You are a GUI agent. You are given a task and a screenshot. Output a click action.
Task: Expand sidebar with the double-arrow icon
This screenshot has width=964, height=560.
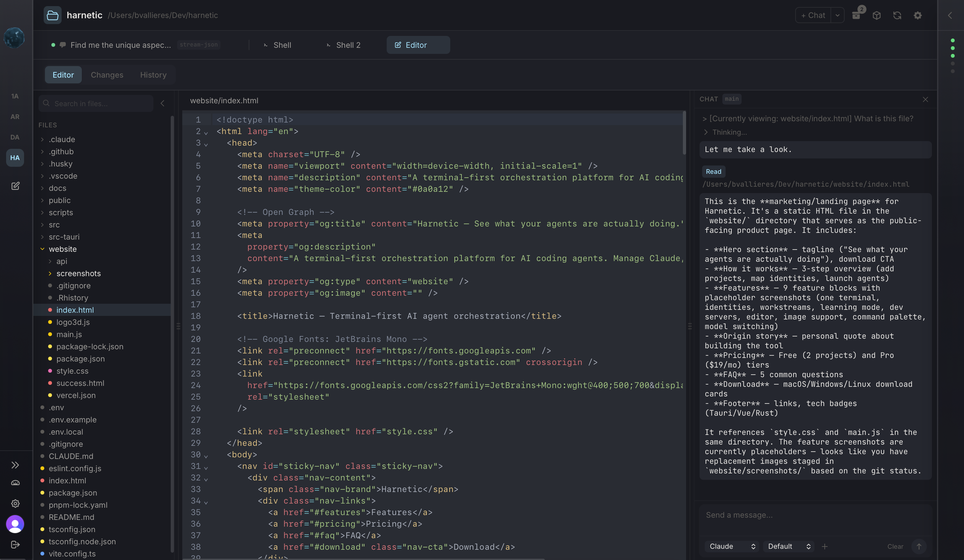click(15, 465)
